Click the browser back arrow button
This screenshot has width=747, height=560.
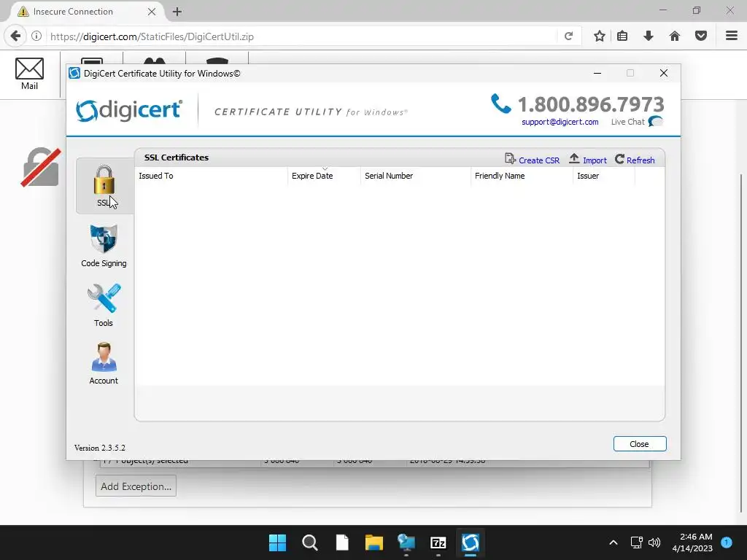[x=15, y=36]
